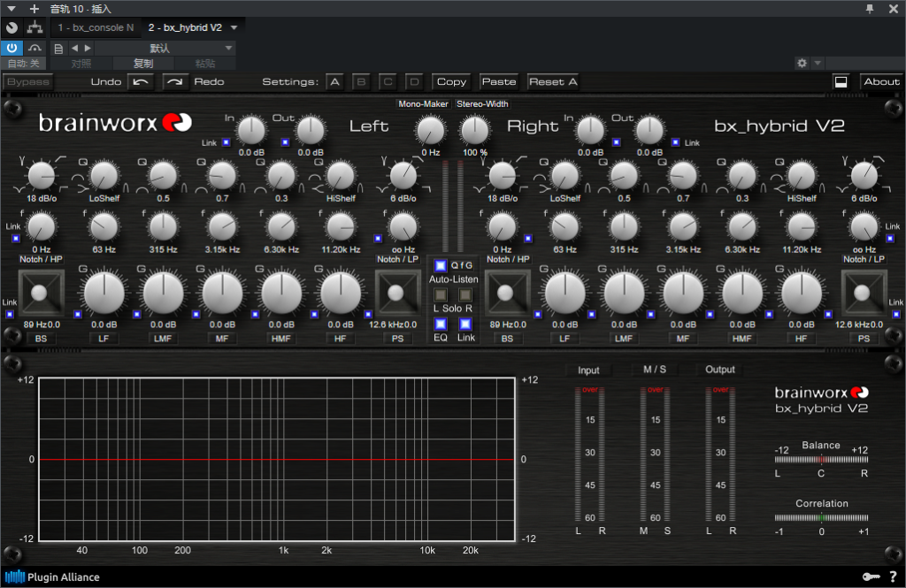Open the help question mark icon
906x588 pixels.
[892, 577]
